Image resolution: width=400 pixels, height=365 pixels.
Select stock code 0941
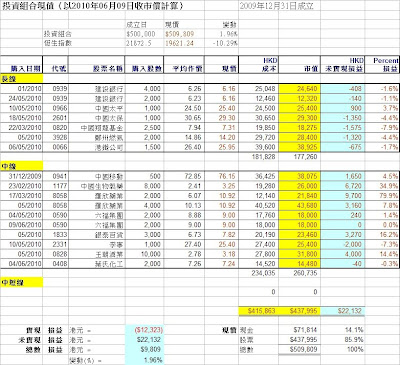(x=60, y=176)
